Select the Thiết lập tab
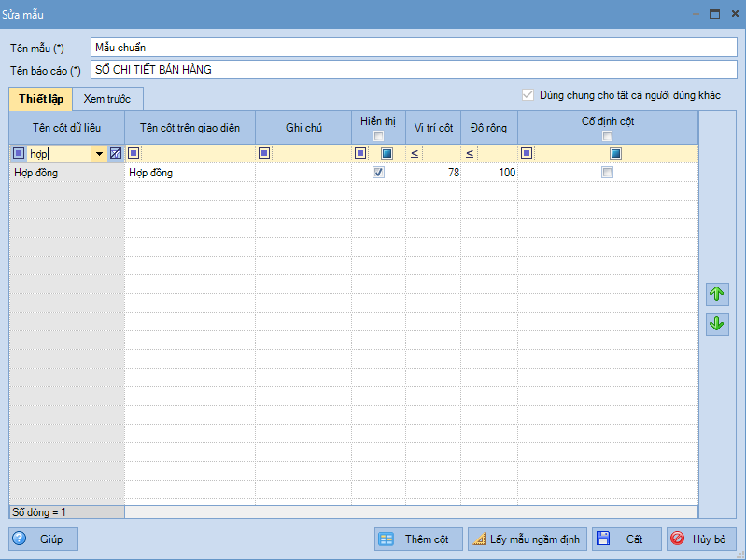The image size is (746, 560). click(x=41, y=99)
